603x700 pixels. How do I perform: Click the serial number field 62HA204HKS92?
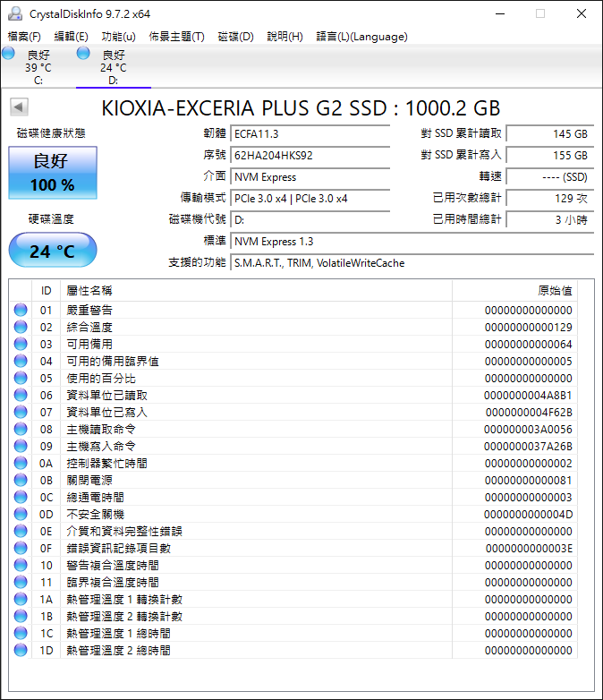[310, 155]
